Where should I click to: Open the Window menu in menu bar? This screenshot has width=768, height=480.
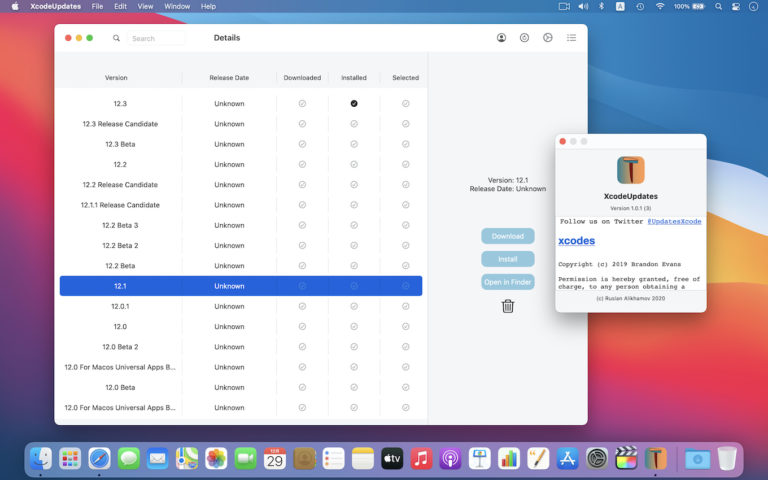pyautogui.click(x=177, y=6)
